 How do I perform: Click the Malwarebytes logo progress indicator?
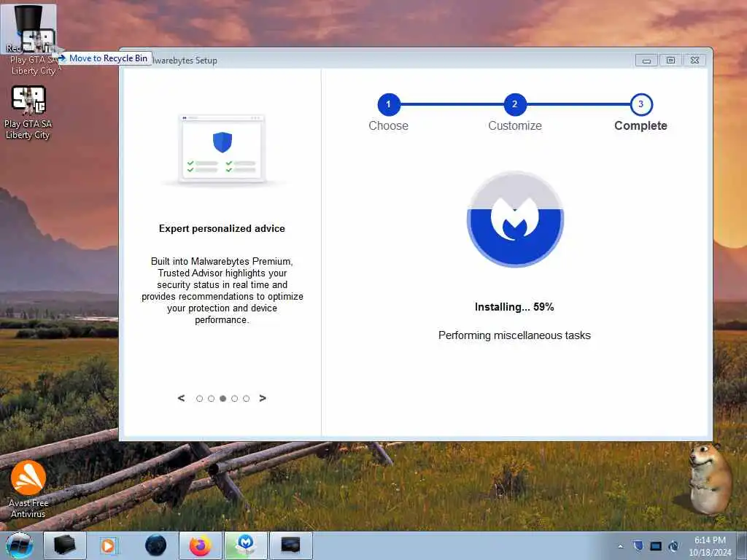pos(514,219)
